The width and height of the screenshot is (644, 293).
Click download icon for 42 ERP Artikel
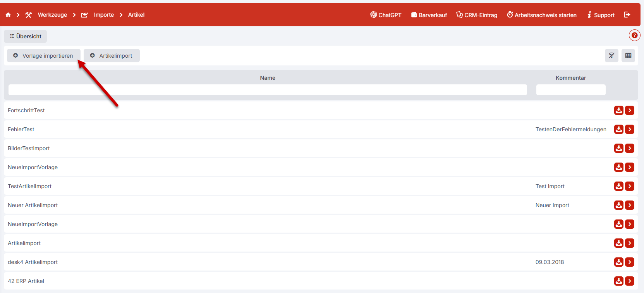point(618,281)
